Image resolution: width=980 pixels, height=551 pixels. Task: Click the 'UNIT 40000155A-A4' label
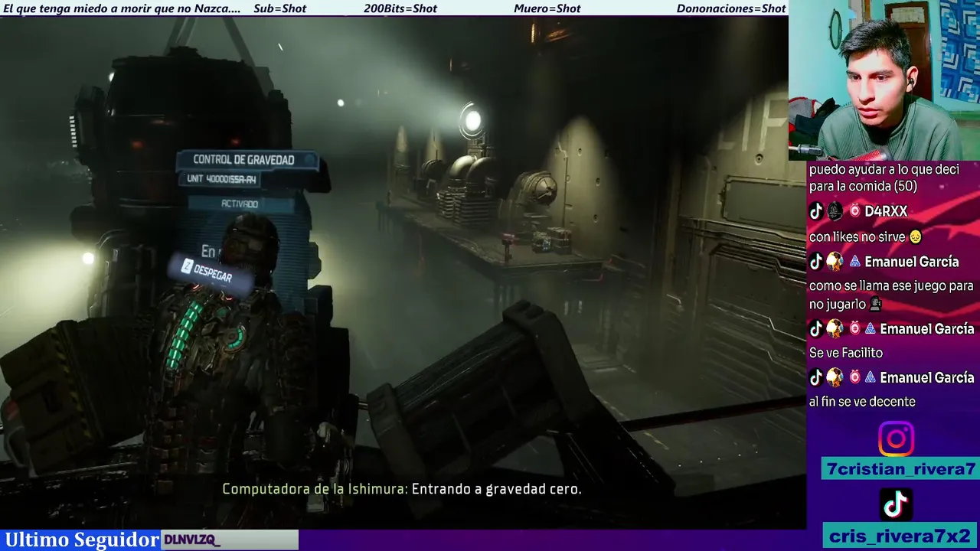point(221,179)
